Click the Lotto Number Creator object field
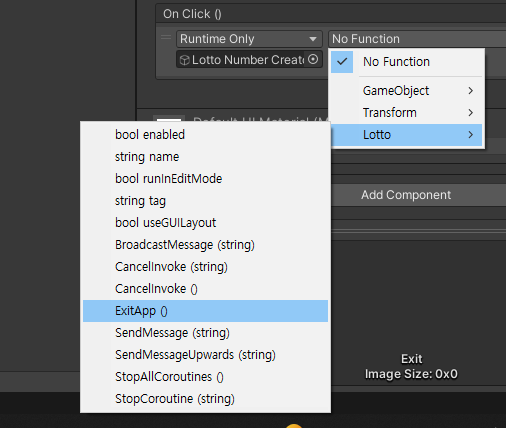The image size is (506, 428). 249,59
